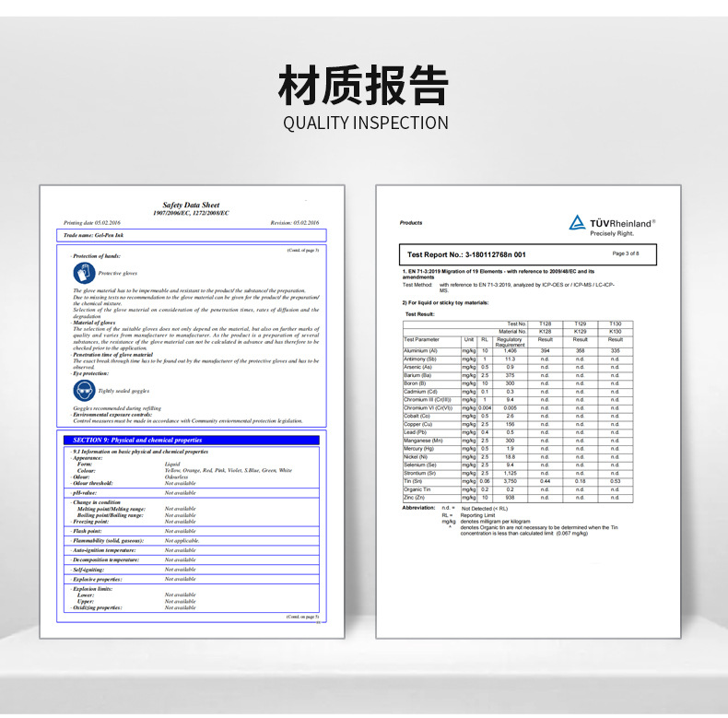Select the 'Aluminium (Al)' table row label
The height and width of the screenshot is (718, 728).
[420, 351]
